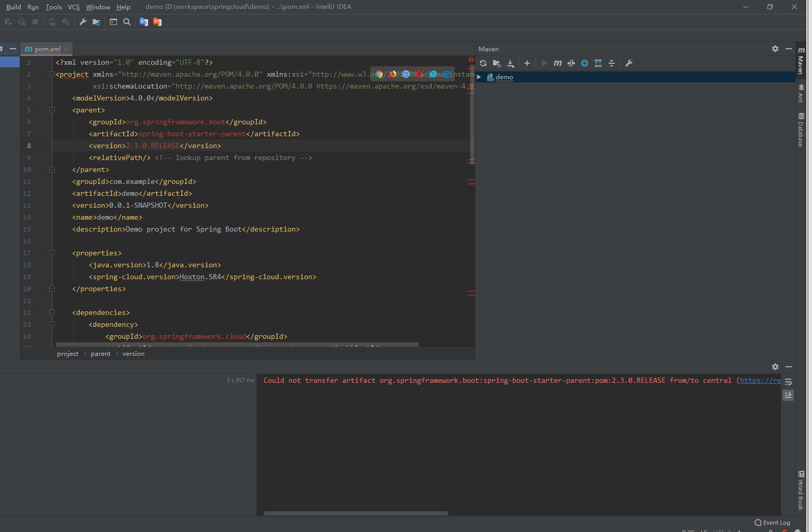The width and height of the screenshot is (812, 532).
Task: Execute Maven Goal 'm' icon
Action: pos(558,63)
